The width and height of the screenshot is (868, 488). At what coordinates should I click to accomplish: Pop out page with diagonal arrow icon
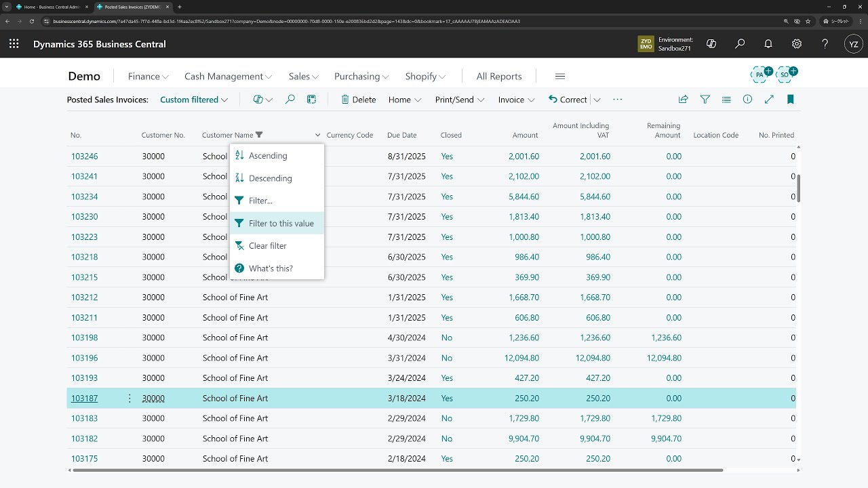768,99
